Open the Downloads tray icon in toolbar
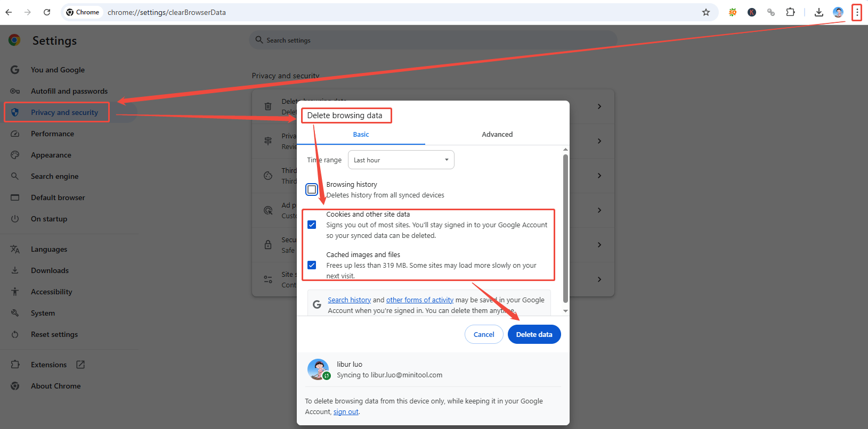The height and width of the screenshot is (429, 868). [819, 12]
